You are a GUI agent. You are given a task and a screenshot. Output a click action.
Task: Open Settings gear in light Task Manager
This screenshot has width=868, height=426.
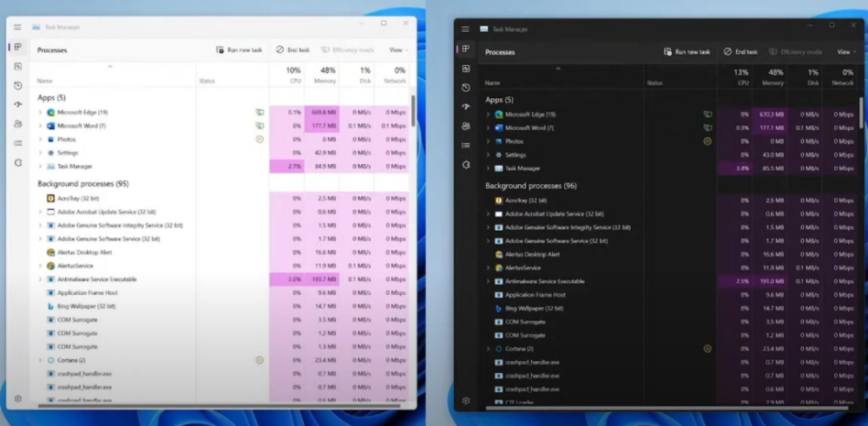point(17,398)
